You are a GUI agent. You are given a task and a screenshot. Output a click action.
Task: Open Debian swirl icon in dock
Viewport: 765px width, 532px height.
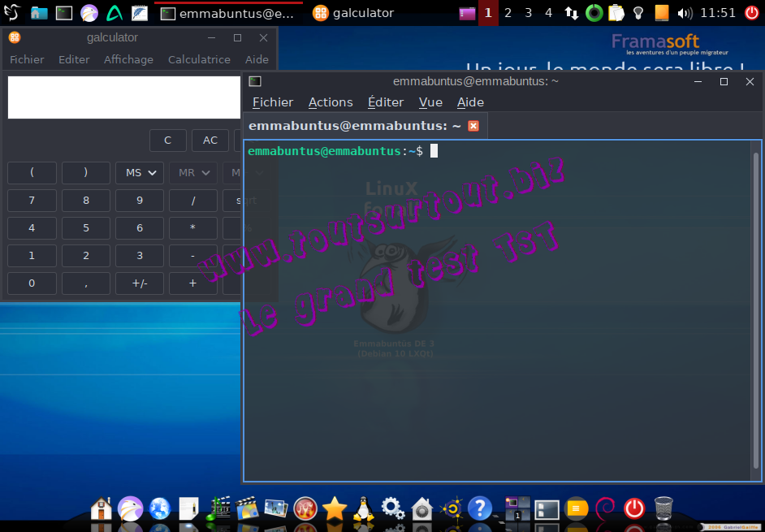pyautogui.click(x=606, y=508)
